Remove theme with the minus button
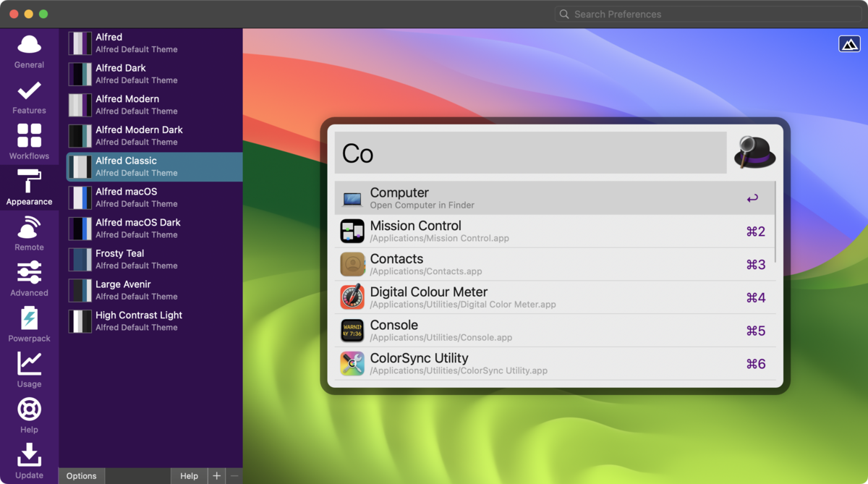868x484 pixels. 234,476
